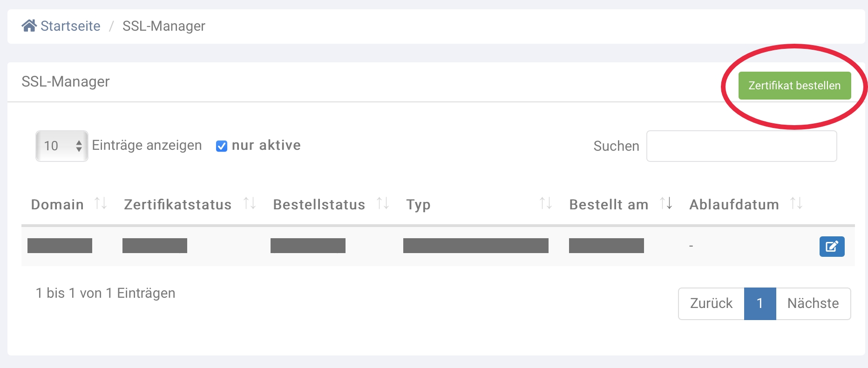868x368 pixels.
Task: Click the Startseite breadcrumb link
Action: point(70,26)
